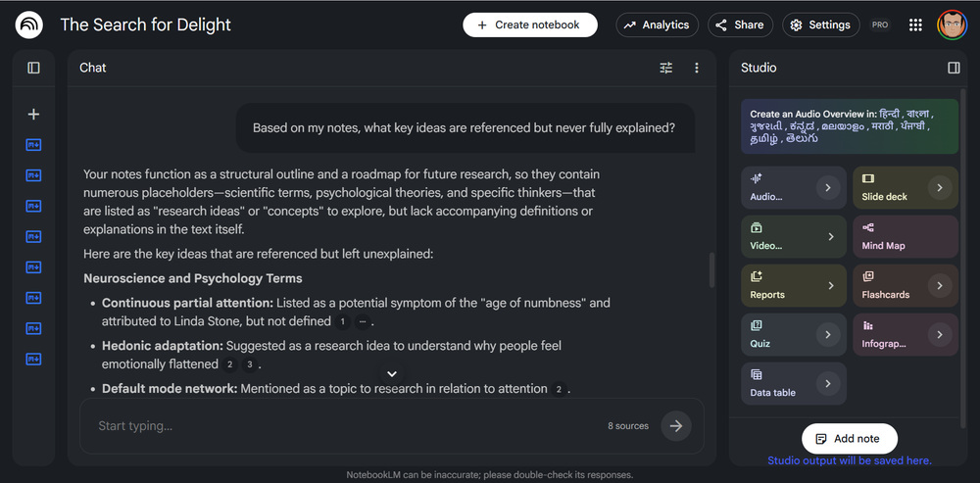The image size is (980, 483).
Task: Open Google apps grid icon
Action: [915, 25]
